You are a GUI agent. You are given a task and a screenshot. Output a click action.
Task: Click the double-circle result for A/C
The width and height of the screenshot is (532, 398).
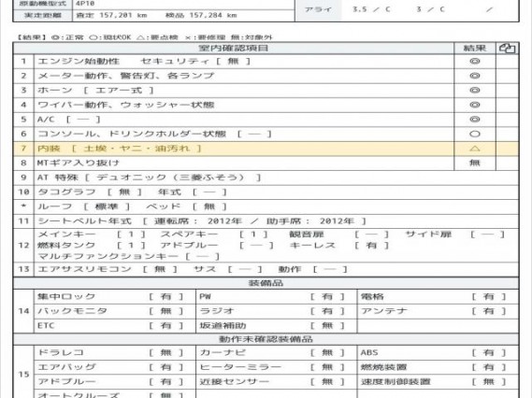(x=475, y=120)
